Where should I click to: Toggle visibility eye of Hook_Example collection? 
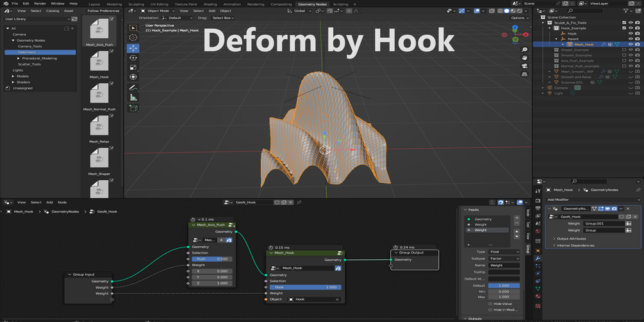click(631, 28)
